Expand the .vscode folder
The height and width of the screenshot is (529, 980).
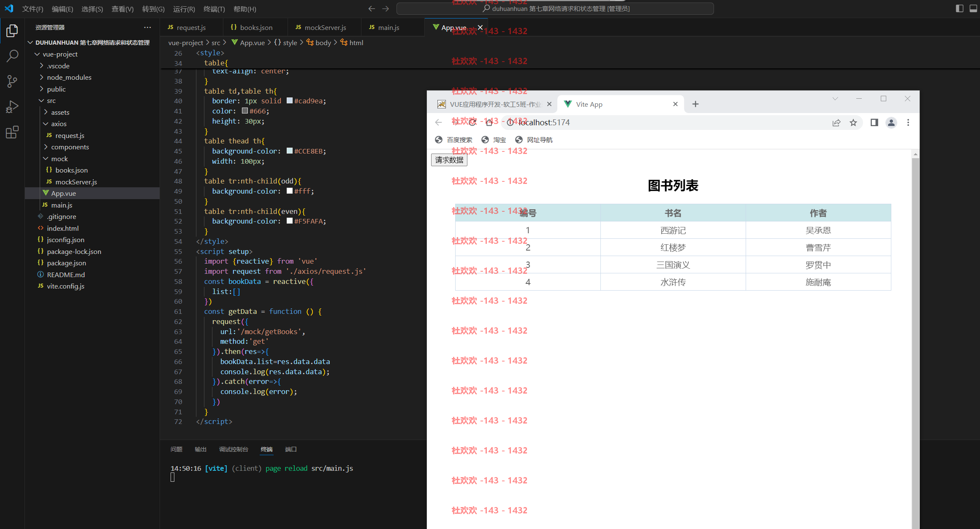pyautogui.click(x=41, y=66)
